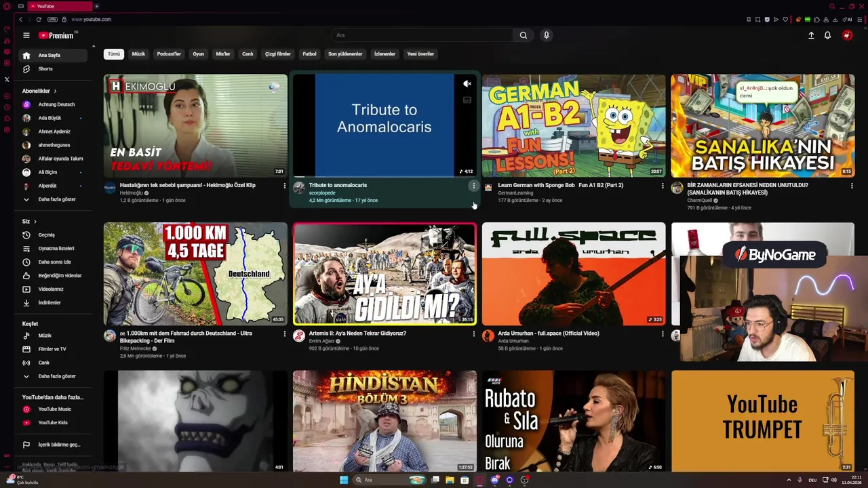Open Beğendiğim videolar in sidebar
The height and width of the screenshot is (488, 868).
[54, 276]
